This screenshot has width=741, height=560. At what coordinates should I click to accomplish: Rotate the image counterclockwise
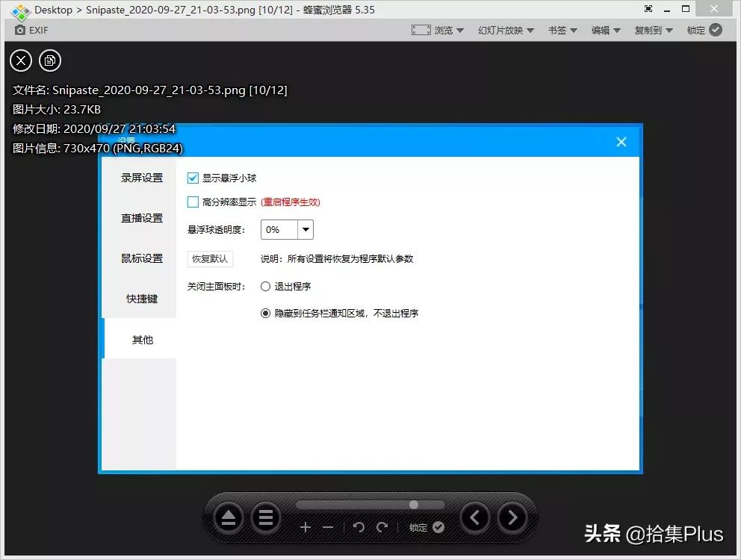(359, 528)
